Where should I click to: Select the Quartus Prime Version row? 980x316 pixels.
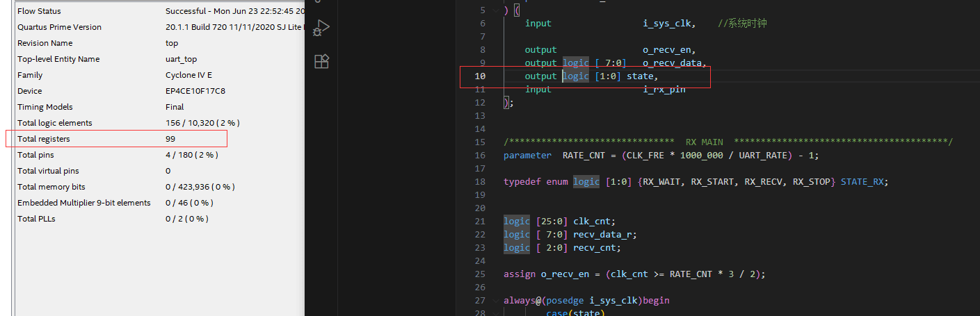[159, 27]
